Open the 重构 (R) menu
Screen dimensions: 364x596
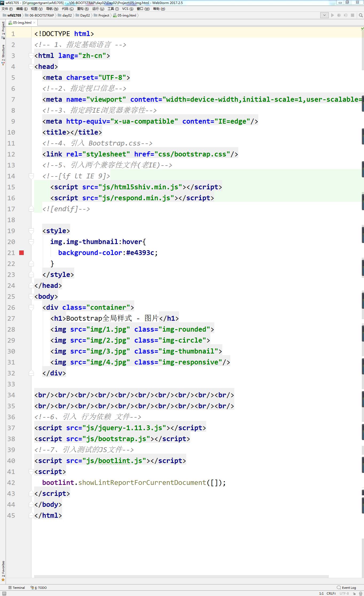(x=83, y=9)
